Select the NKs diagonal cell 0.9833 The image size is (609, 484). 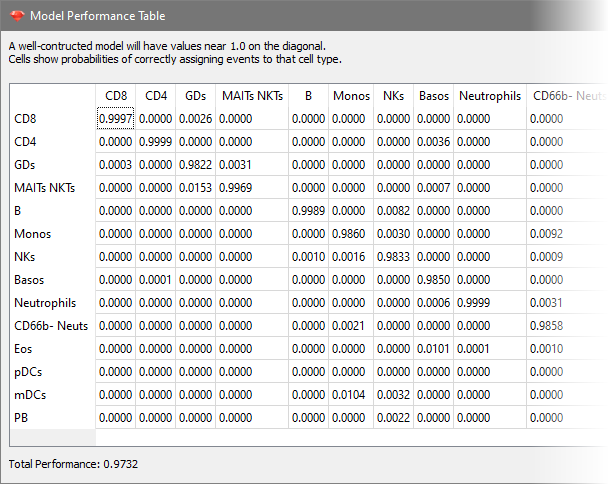click(x=393, y=257)
